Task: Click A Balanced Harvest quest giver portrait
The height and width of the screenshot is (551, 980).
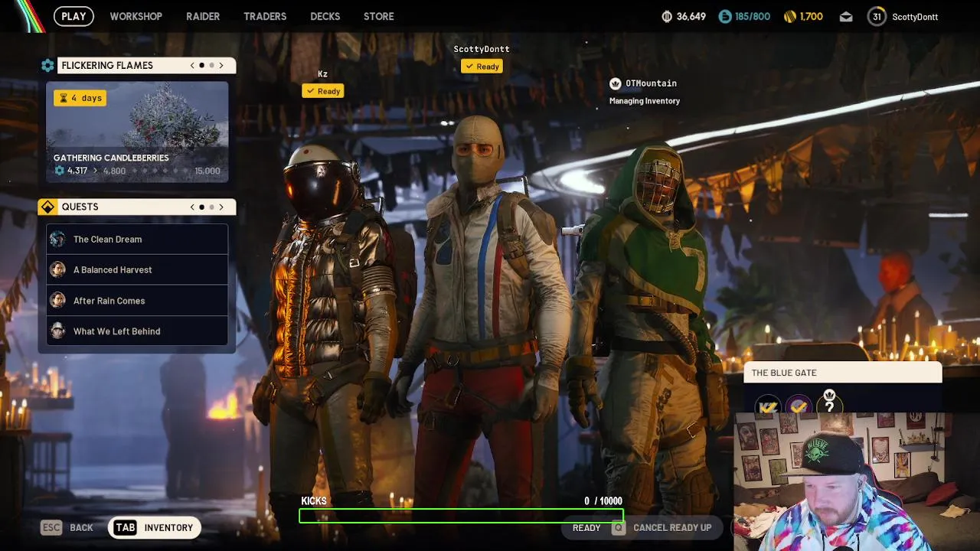Action: coord(57,270)
